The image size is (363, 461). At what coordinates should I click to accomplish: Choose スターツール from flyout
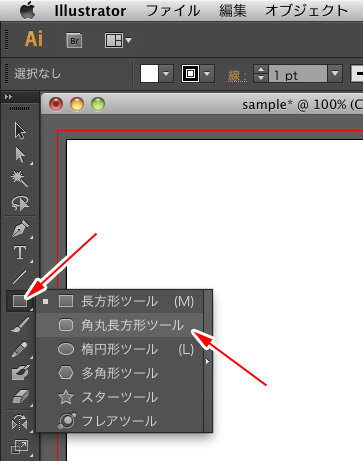[119, 397]
